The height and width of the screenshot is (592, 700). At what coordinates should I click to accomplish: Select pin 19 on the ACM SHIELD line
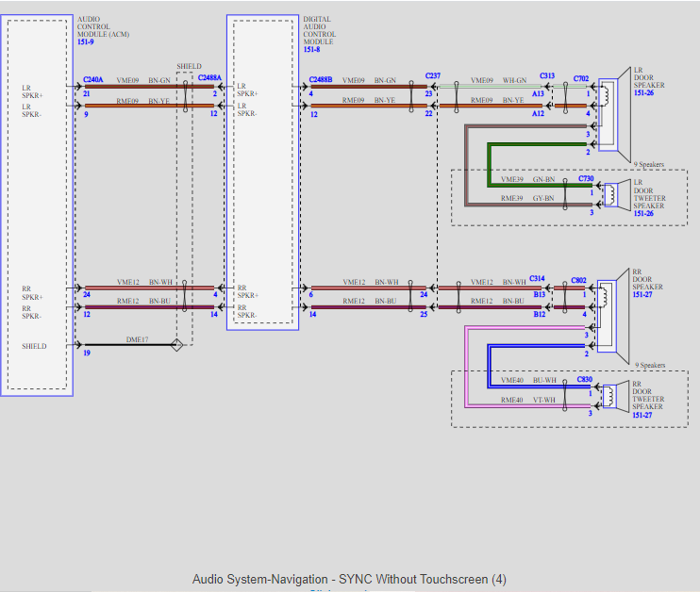pos(87,353)
